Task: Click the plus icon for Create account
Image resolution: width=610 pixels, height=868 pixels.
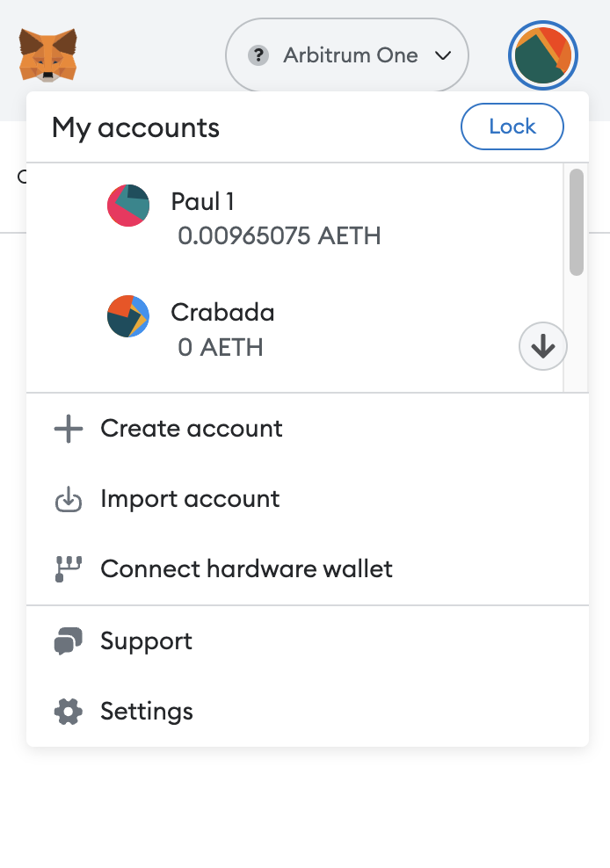Action: 69,429
